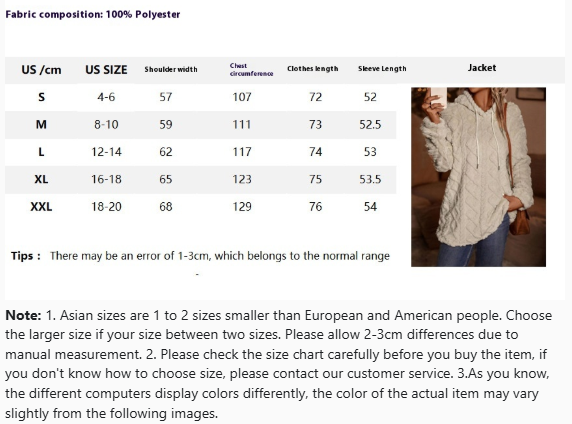Viewport: 572px width, 424px height.
Task: Click the hoodie jacket product photo
Action: 478,177
